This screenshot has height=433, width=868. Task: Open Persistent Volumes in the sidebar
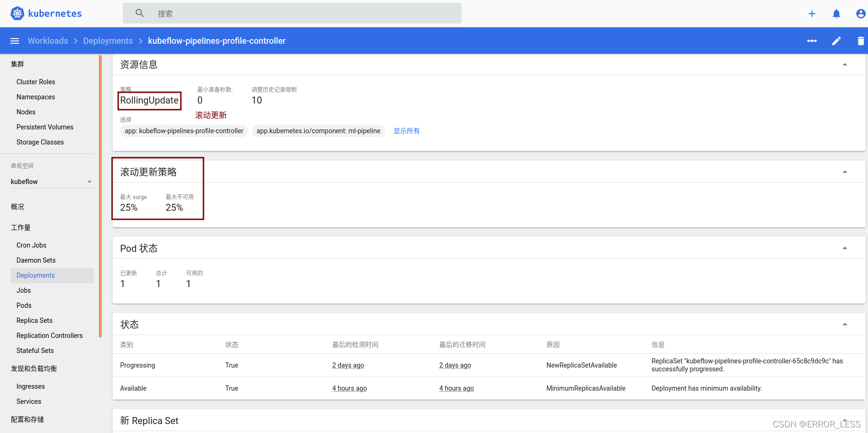(x=45, y=127)
